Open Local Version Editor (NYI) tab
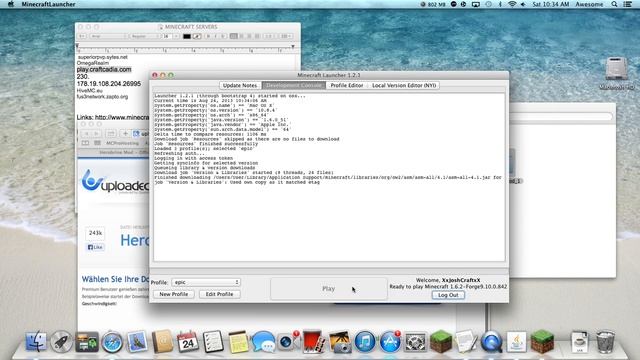Viewport: 640px width, 360px height. 404,85
